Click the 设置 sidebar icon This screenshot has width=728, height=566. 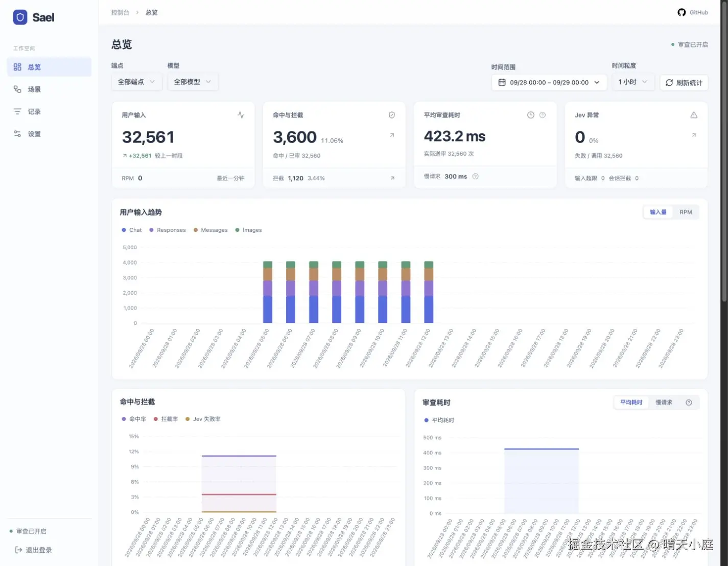coord(17,134)
